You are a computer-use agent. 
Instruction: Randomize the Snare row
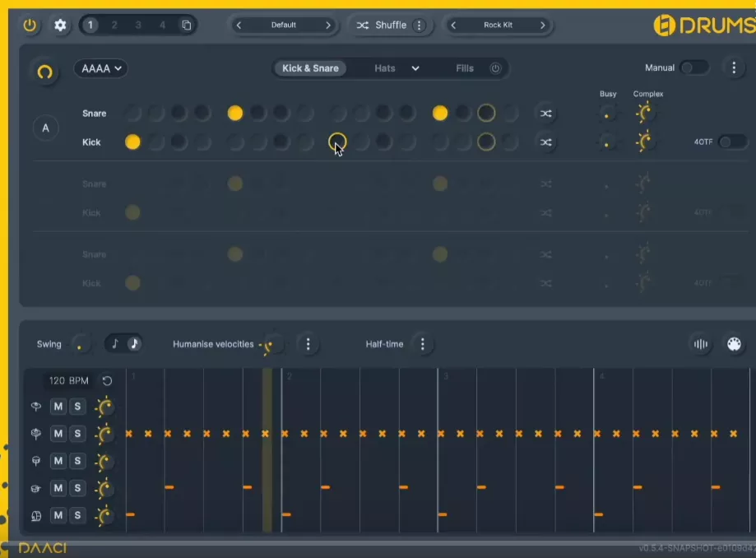tap(545, 114)
